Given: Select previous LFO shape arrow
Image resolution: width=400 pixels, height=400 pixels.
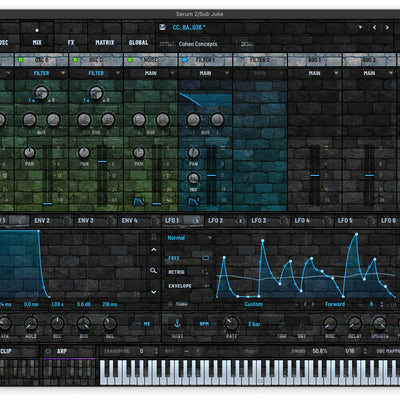Looking at the screenshot, I should [x=305, y=304].
